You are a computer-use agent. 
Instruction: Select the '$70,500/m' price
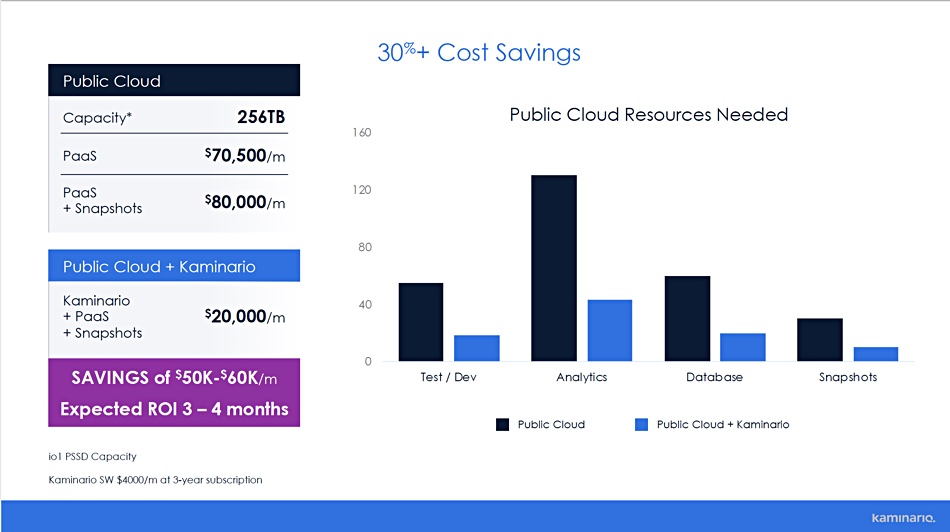(x=245, y=156)
